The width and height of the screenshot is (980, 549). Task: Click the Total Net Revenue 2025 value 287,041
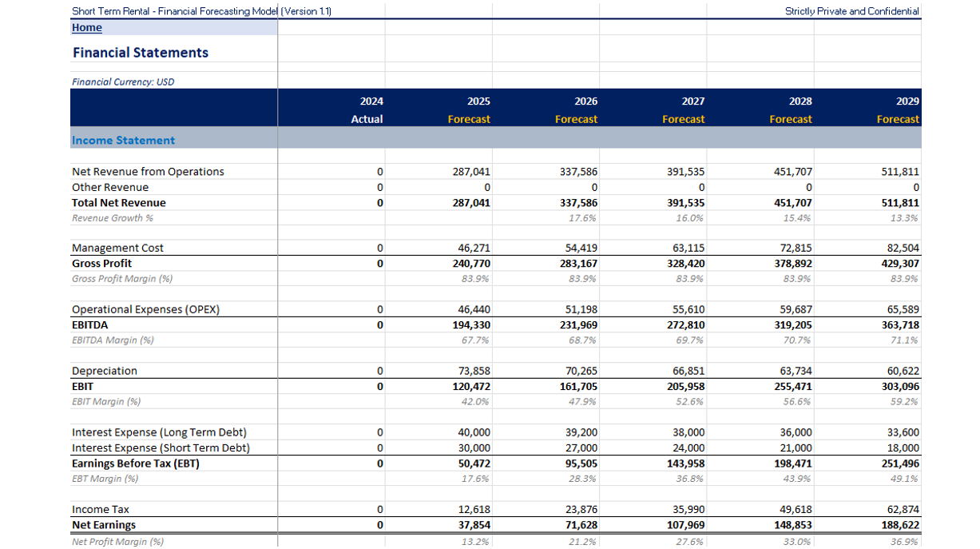click(x=471, y=202)
